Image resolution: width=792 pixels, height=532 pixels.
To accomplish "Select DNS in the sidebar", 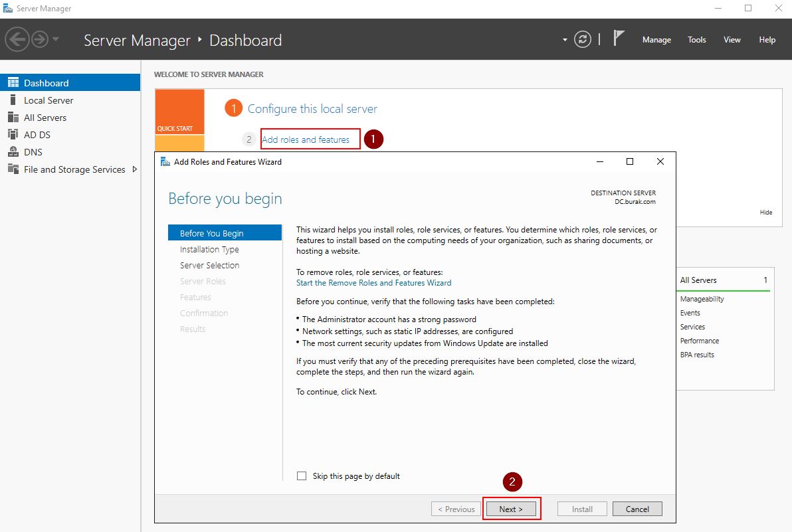I will (70, 152).
